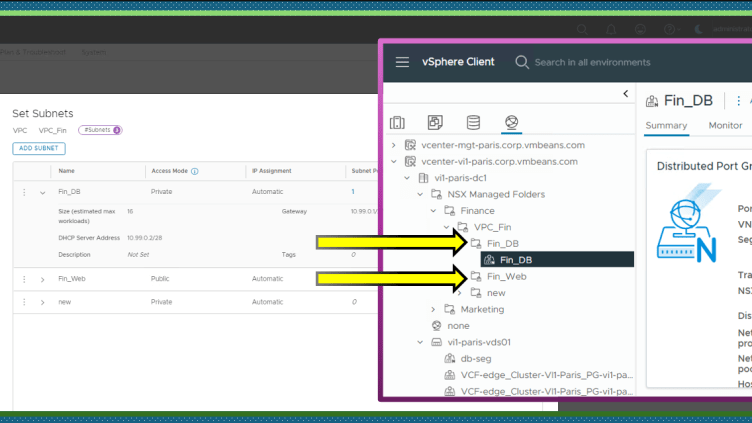The image size is (752, 423).
Task: Click the VPC breadcrumb in Set Subnets
Action: [x=20, y=130]
